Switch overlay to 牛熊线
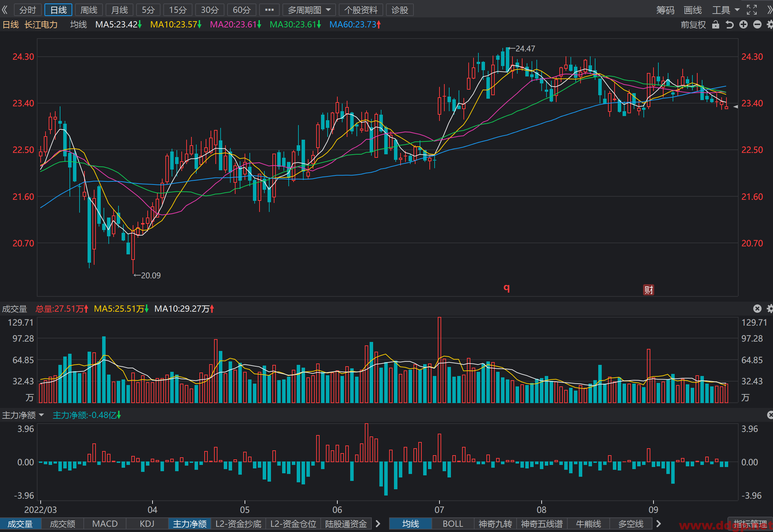Screen dimensions: 773x532 pyautogui.click(x=589, y=524)
